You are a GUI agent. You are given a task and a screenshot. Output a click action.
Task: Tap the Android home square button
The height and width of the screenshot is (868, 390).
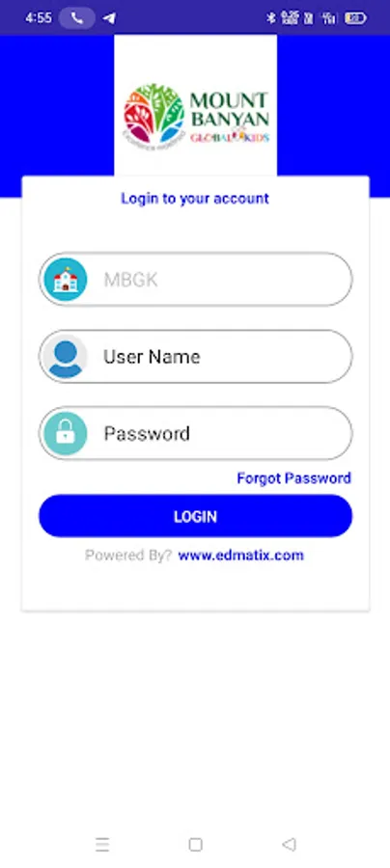195,844
